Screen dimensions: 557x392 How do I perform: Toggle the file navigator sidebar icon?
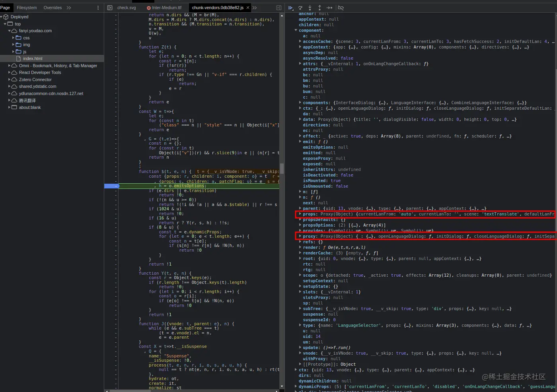click(x=110, y=8)
